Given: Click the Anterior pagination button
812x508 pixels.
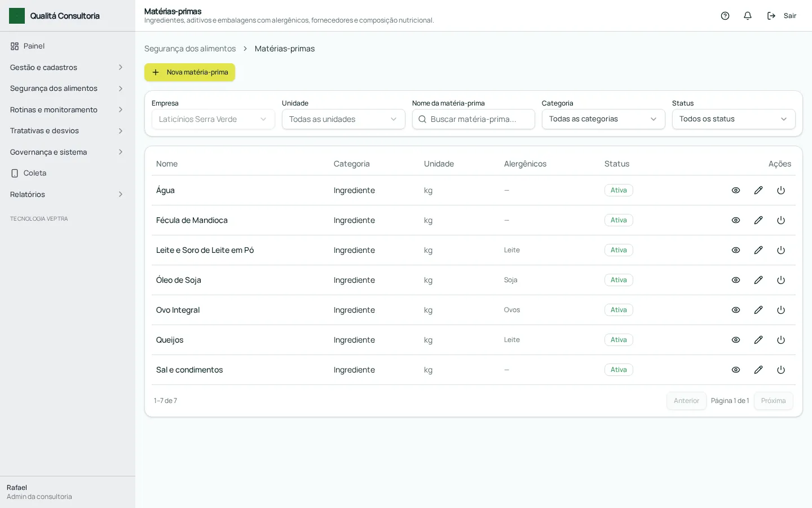Looking at the screenshot, I should [x=686, y=401].
